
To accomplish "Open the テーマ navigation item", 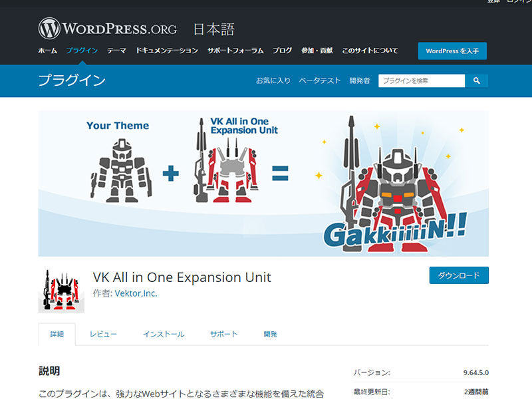I will click(116, 51).
